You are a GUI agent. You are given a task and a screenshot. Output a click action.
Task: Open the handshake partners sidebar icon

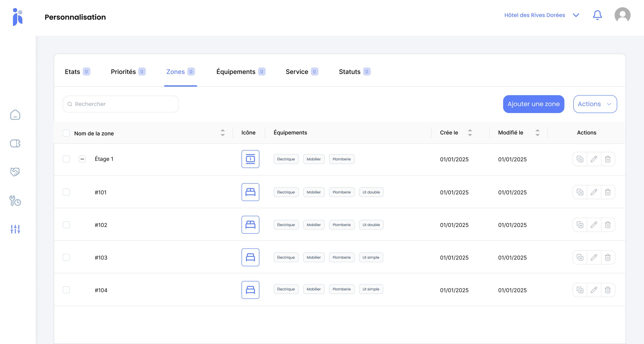[x=15, y=172]
